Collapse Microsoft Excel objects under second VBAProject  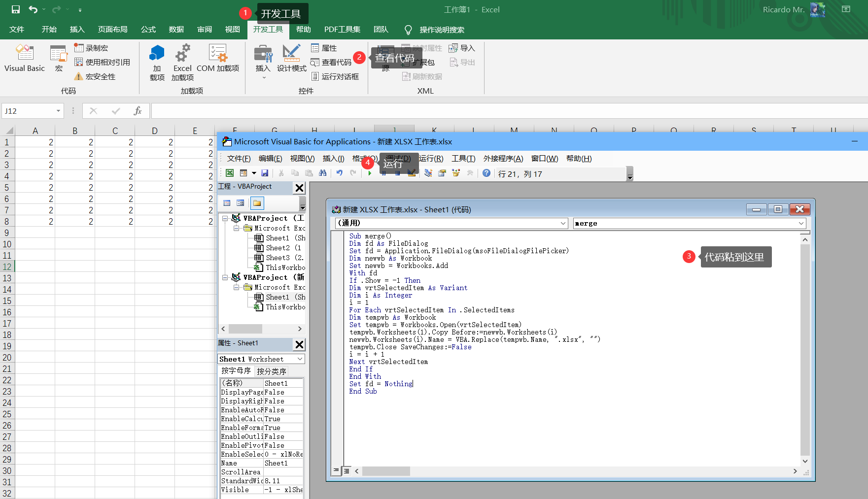236,287
